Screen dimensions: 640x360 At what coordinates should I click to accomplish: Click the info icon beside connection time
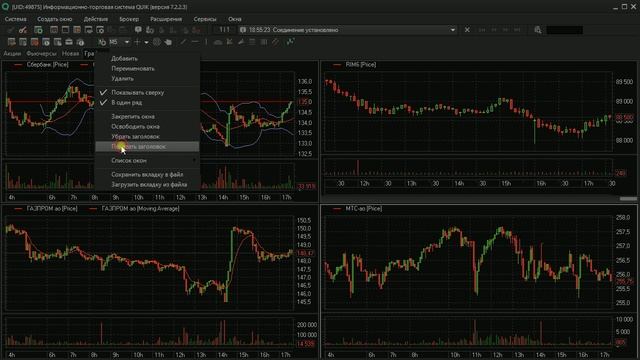point(243,30)
